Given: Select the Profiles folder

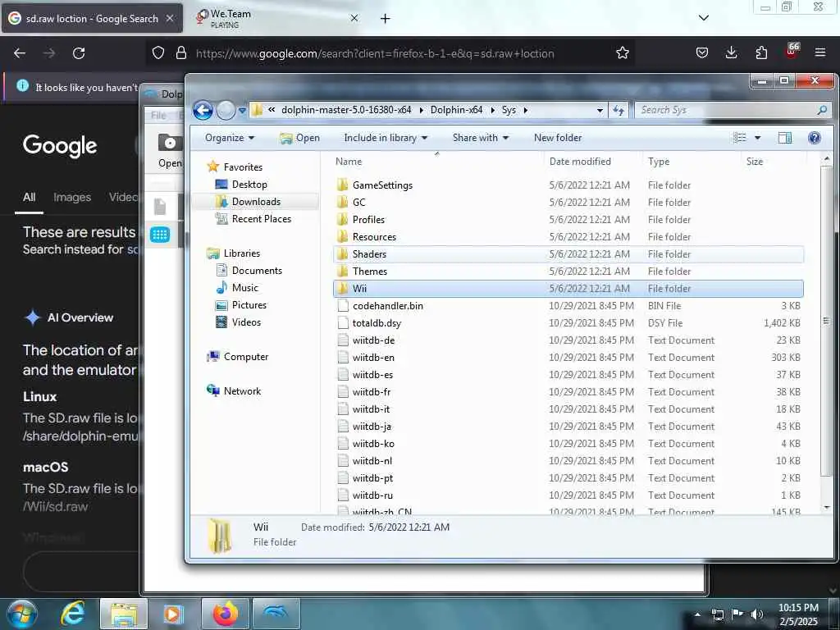Looking at the screenshot, I should pos(368,219).
